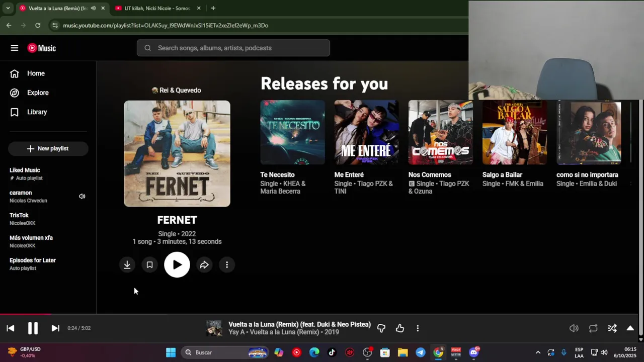Image resolution: width=644 pixels, height=362 pixels.
Task: Open Telegram from taskbar
Action: tap(421, 352)
